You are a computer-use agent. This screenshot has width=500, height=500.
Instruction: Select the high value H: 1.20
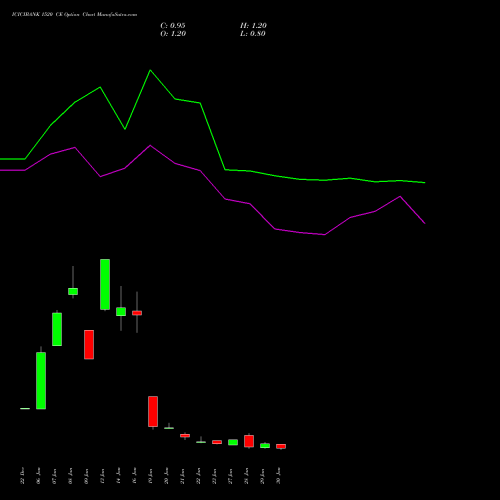pyautogui.click(x=253, y=26)
